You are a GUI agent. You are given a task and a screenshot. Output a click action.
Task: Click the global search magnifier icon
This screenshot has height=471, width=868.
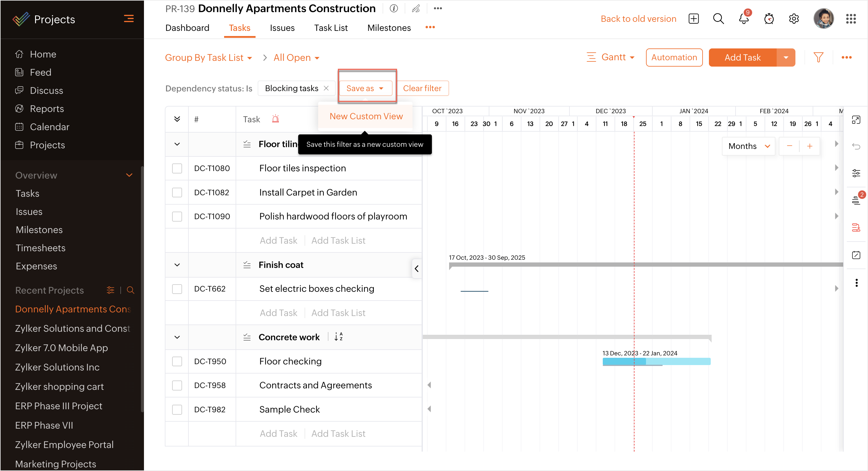718,19
